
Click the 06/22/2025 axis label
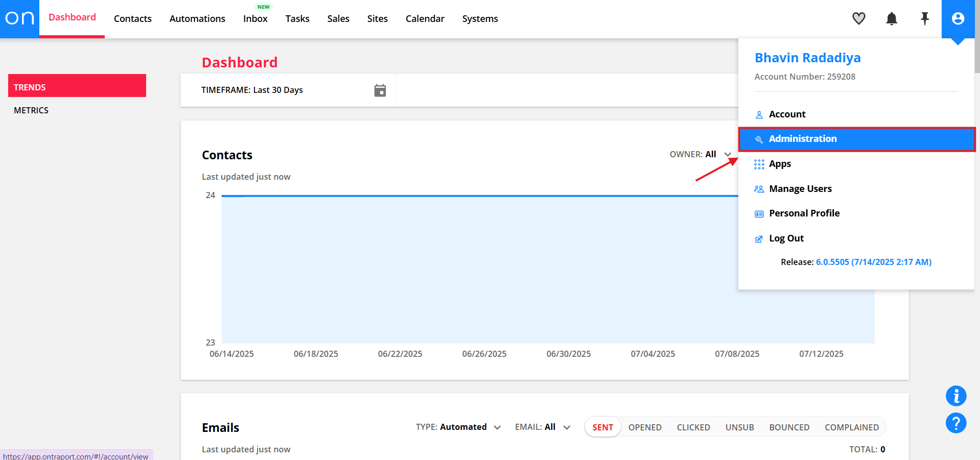pyautogui.click(x=400, y=354)
